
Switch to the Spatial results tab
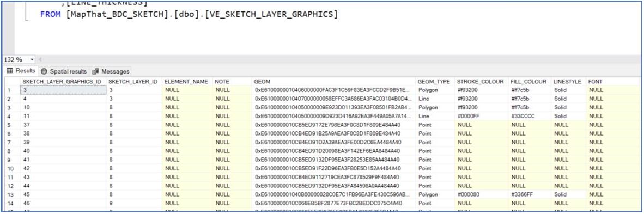click(x=64, y=71)
